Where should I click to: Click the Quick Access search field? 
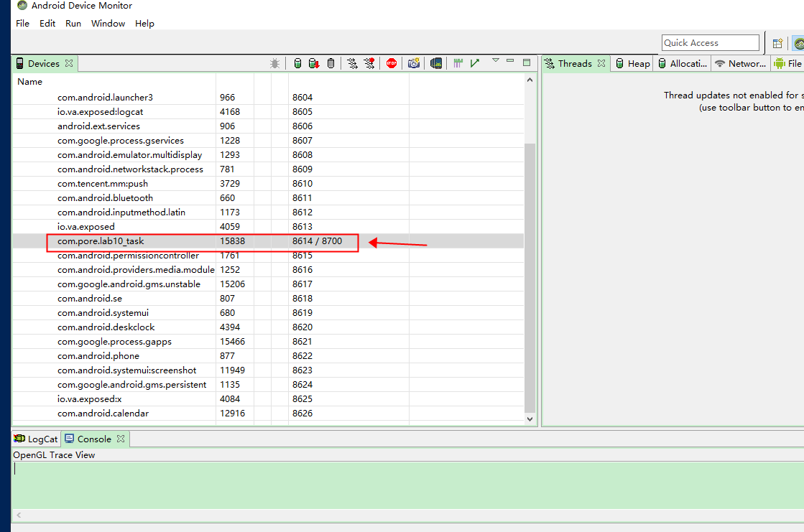pos(710,43)
